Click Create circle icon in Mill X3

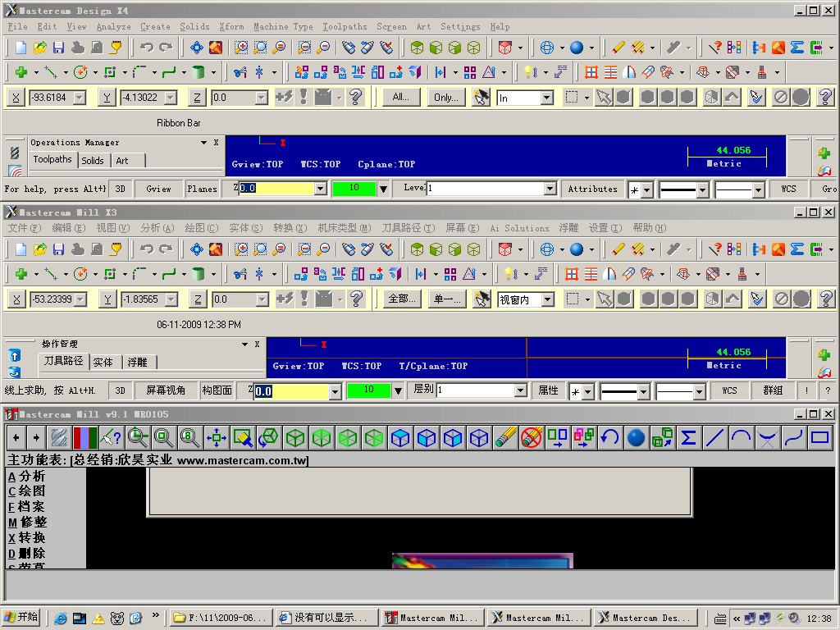point(80,274)
